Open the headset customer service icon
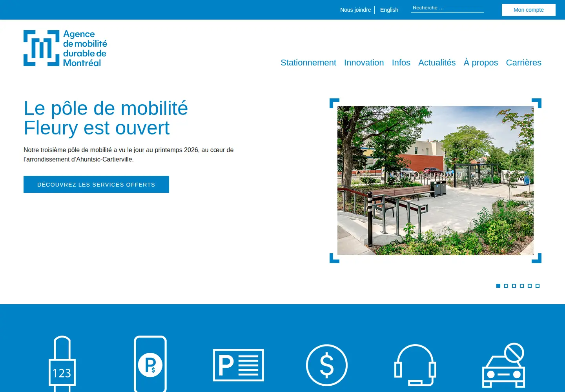 click(x=415, y=365)
